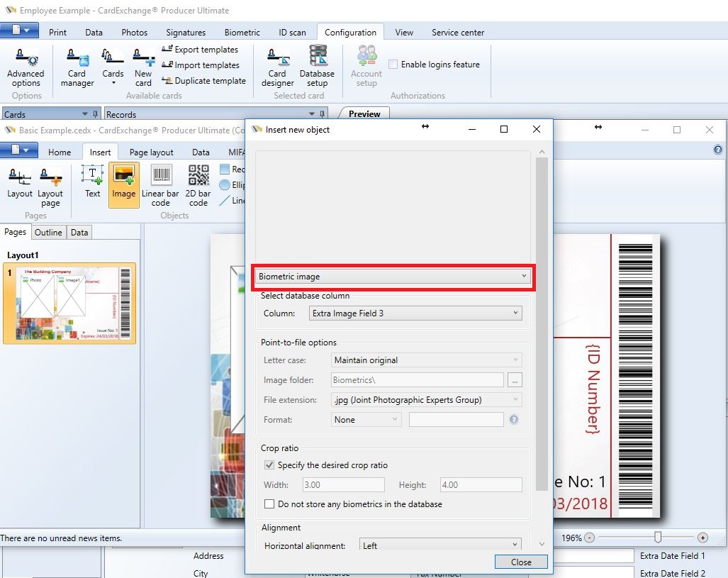Open the Biometric image type dropdown

coord(393,277)
